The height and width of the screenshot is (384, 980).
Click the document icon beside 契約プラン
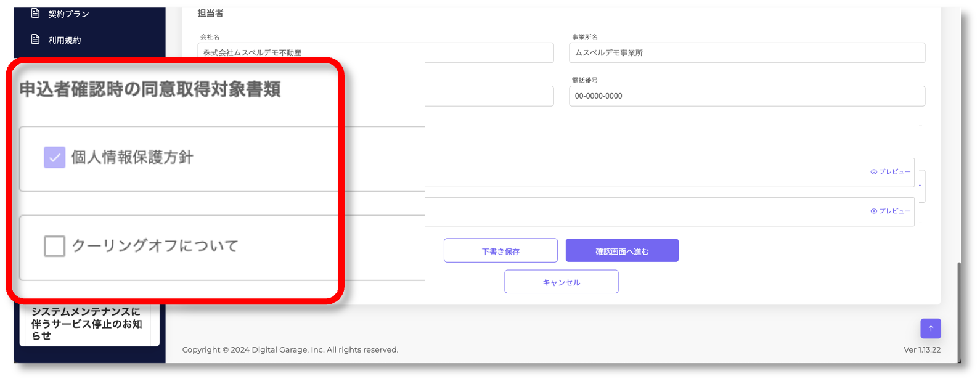[36, 14]
